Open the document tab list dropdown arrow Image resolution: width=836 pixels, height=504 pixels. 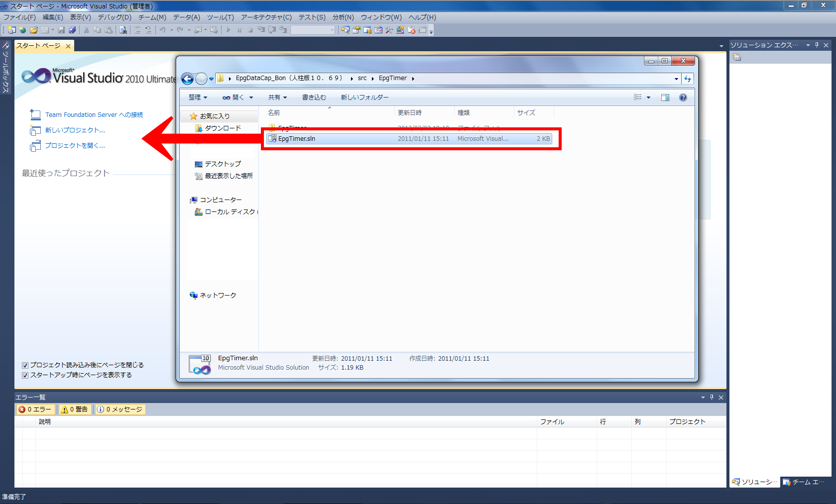pos(721,46)
